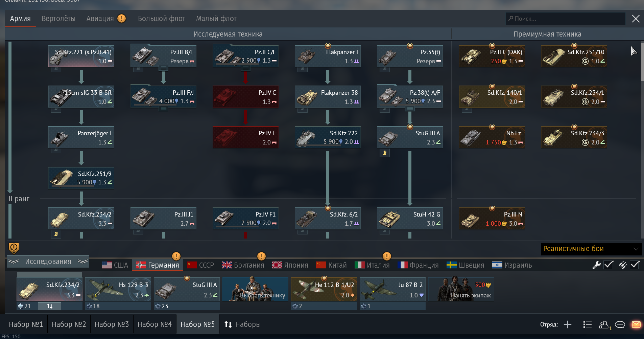
Task: Select the Sd.Kfz.222 vehicle card
Action: pos(328,137)
